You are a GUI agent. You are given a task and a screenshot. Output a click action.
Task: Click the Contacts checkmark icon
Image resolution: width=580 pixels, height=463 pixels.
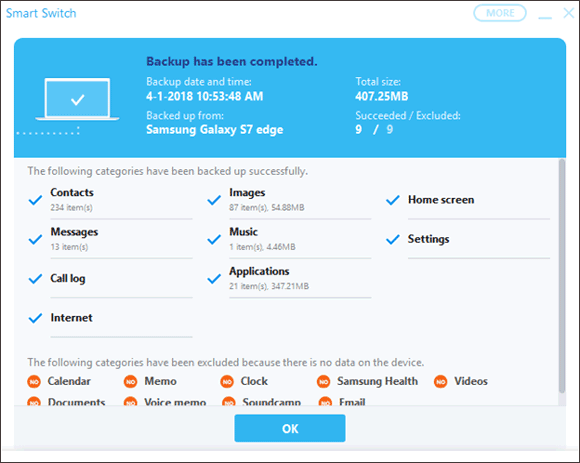click(35, 200)
